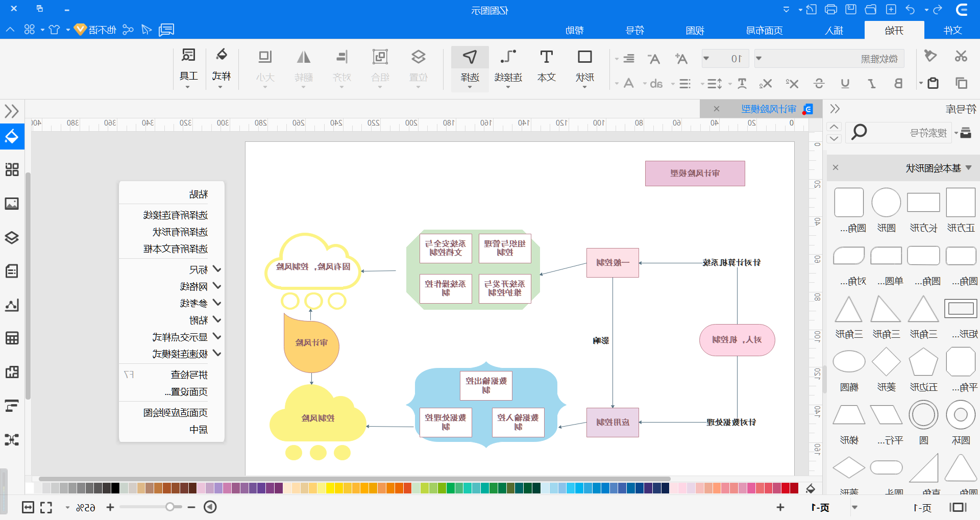The width and height of the screenshot is (980, 520).
Task: Click the Paste clipboard icon
Action: coord(933,83)
